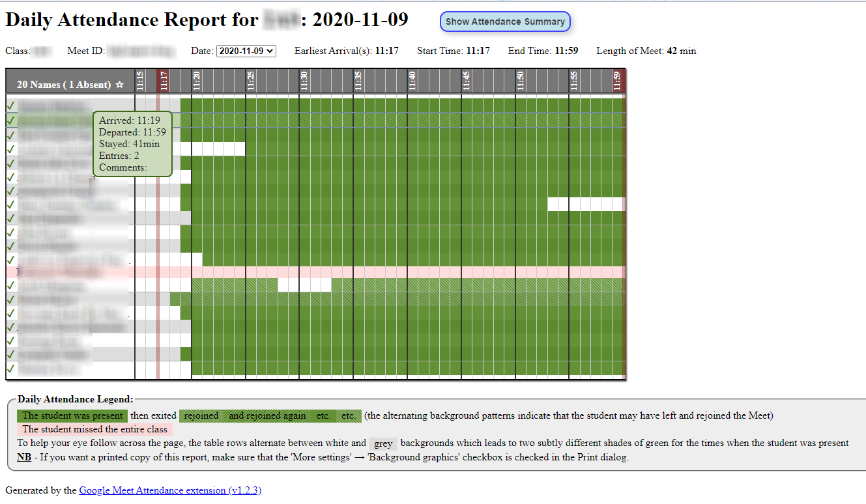The image size is (866, 504).
Task: Click the Show Attendance Summary button
Action: (505, 21)
